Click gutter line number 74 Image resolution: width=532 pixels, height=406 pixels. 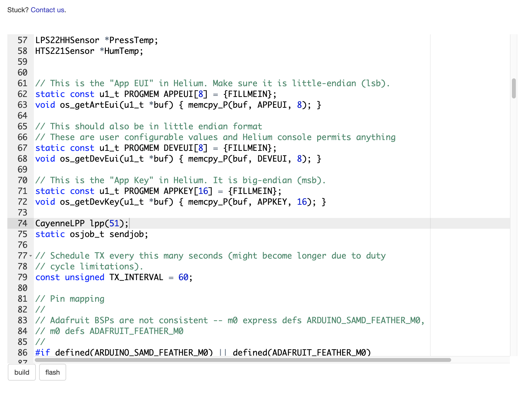[x=23, y=223]
